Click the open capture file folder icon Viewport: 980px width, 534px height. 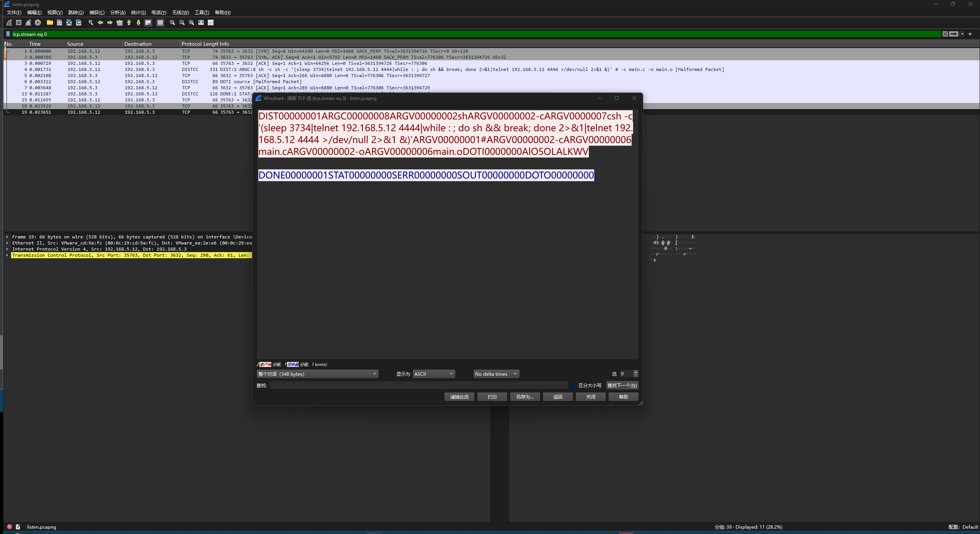[x=50, y=23]
